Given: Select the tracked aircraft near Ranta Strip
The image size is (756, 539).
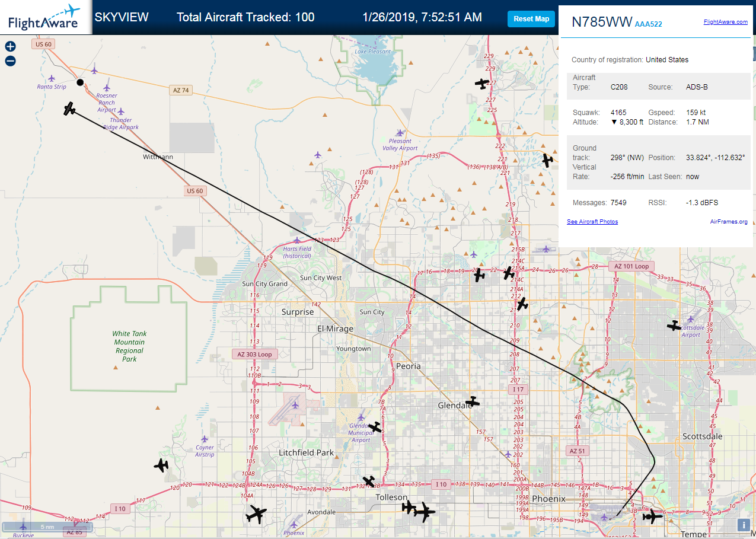Looking at the screenshot, I should point(70,109).
